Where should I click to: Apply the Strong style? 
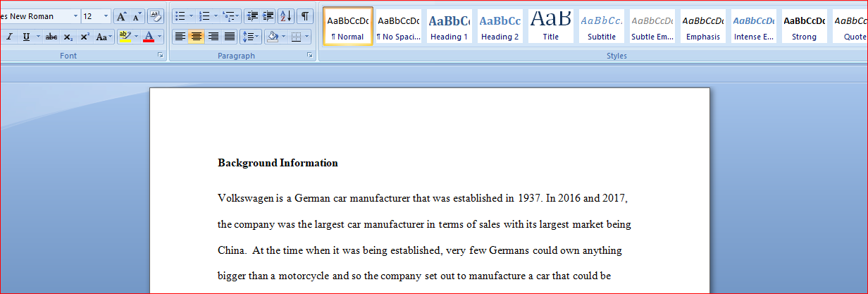point(805,26)
